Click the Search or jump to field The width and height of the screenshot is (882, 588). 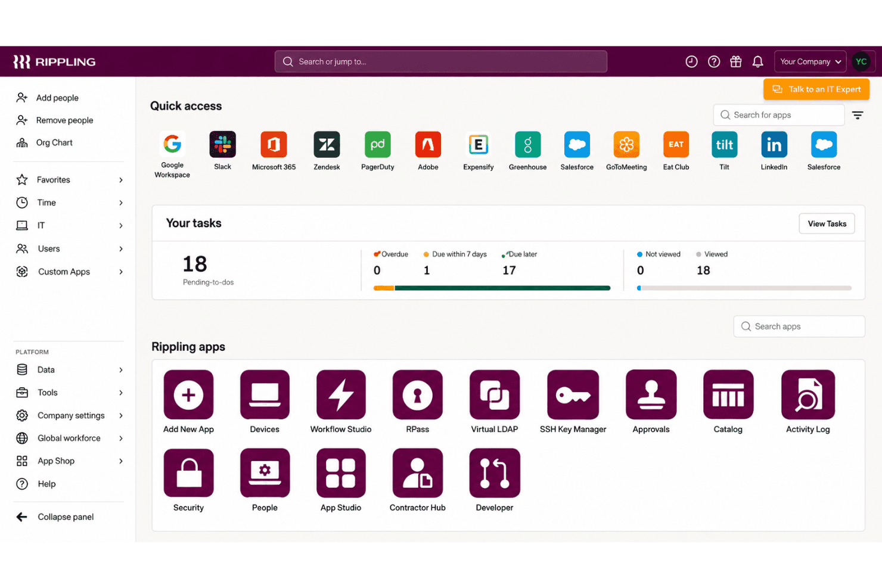(440, 61)
